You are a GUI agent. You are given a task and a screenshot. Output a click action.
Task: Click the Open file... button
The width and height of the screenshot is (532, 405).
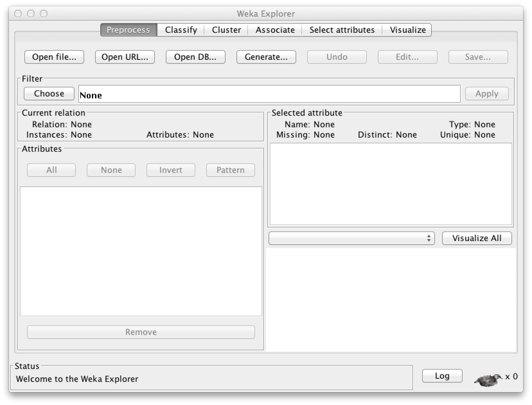54,57
